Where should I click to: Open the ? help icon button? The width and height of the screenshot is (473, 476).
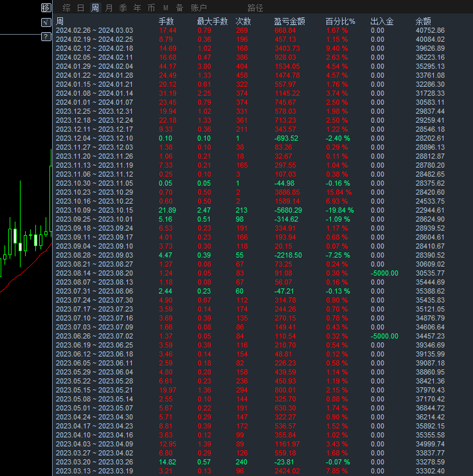[46, 37]
